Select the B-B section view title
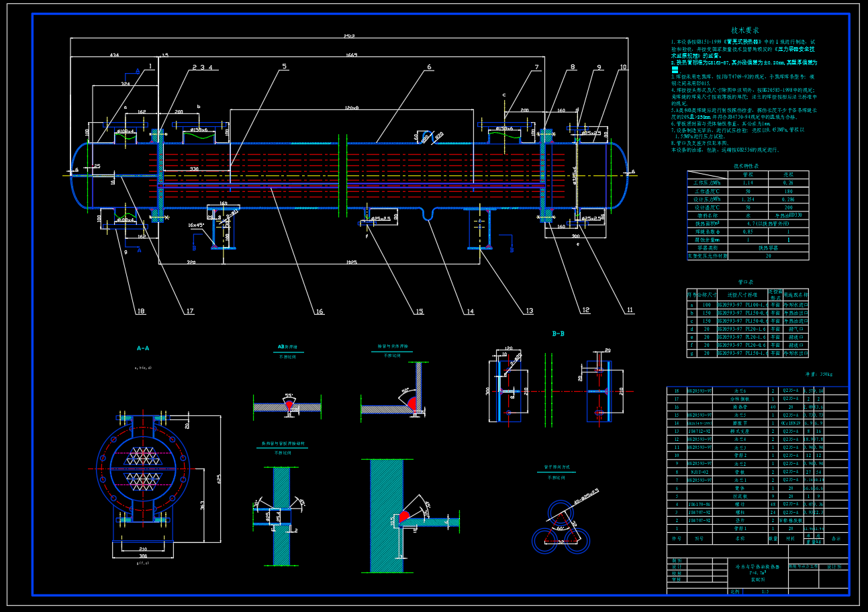This screenshot has height=612, width=868. point(558,334)
